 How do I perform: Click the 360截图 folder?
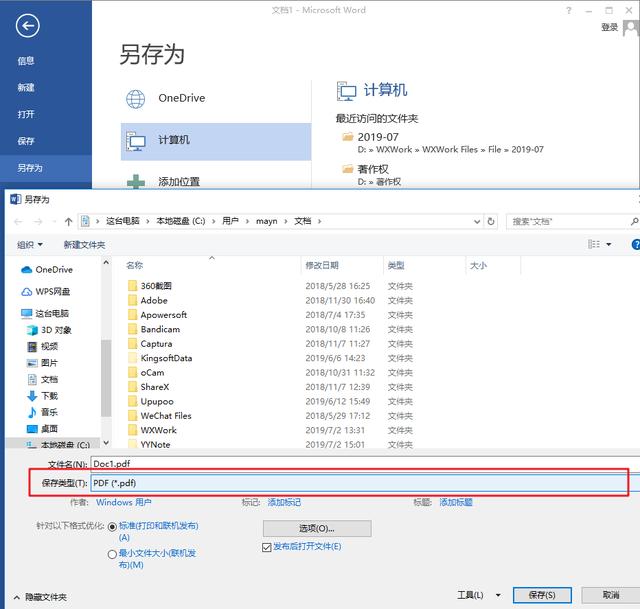[150, 286]
